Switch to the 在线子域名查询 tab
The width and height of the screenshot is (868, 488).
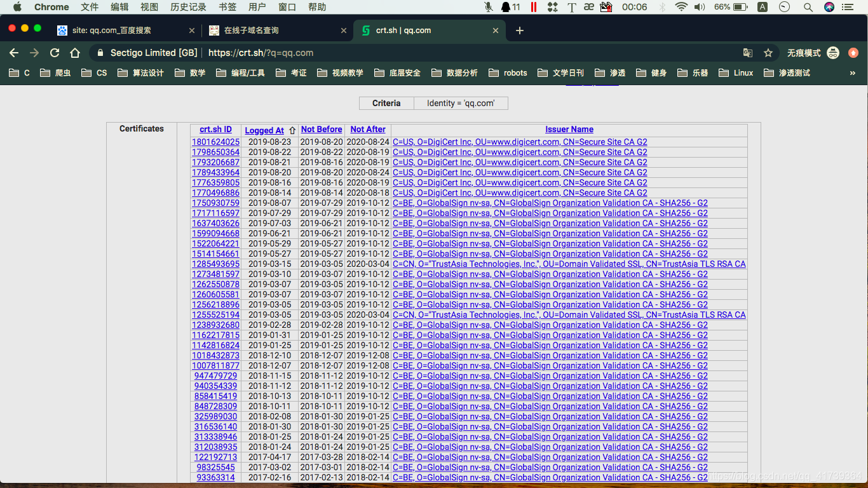coord(278,30)
